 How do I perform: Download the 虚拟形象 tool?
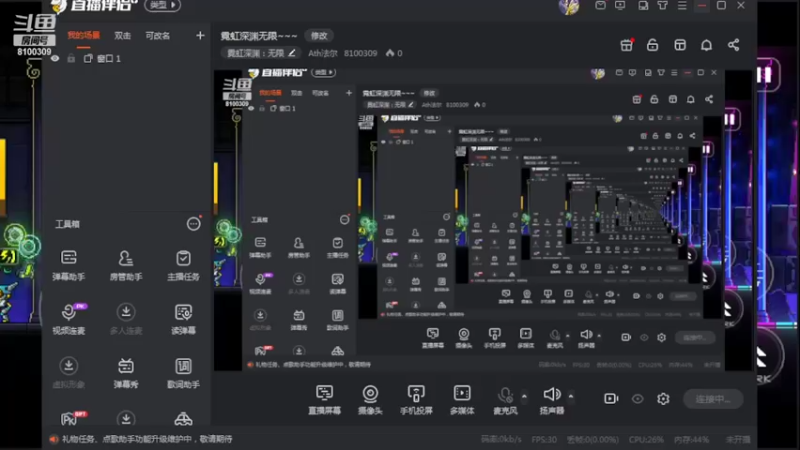coord(68,373)
